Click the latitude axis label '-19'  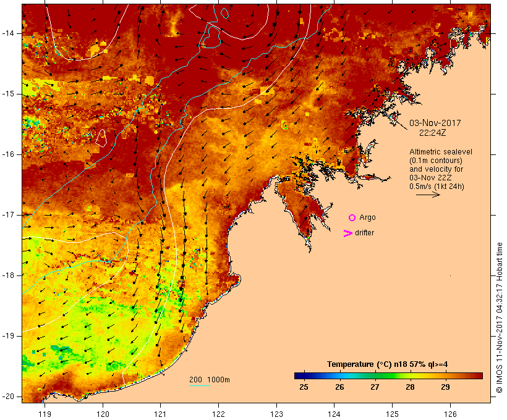pos(7,336)
